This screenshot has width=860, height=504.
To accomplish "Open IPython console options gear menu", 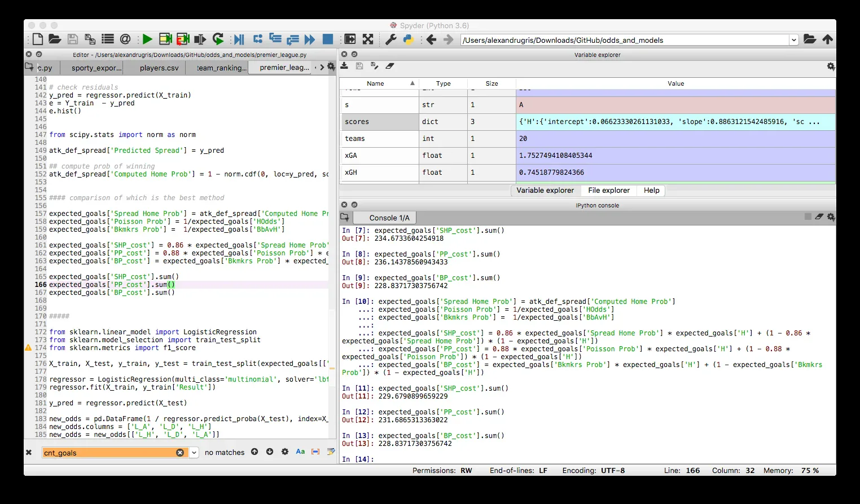I will click(831, 217).
